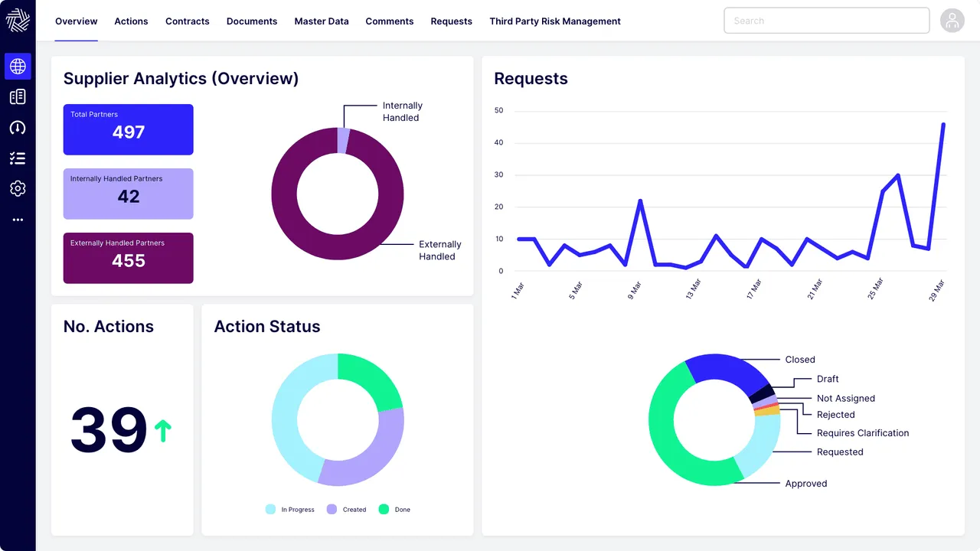This screenshot has width=980, height=551.
Task: Click the Not Assigned chart label
Action: [846, 398]
